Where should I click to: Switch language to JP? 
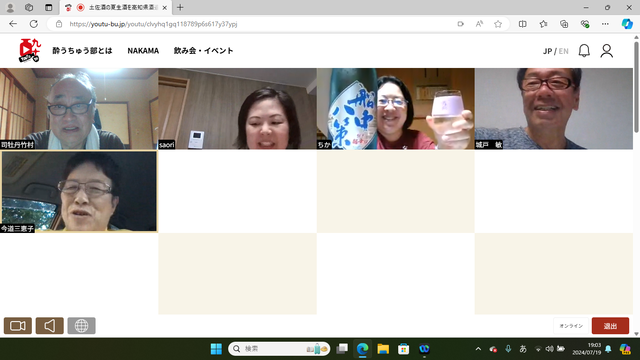click(547, 51)
